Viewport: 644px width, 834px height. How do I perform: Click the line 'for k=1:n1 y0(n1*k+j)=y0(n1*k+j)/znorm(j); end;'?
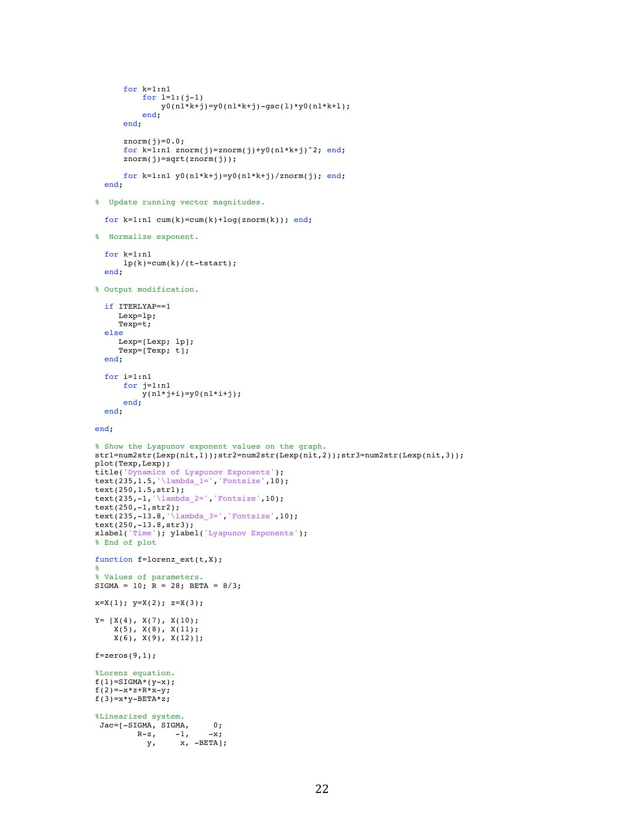coord(235,176)
